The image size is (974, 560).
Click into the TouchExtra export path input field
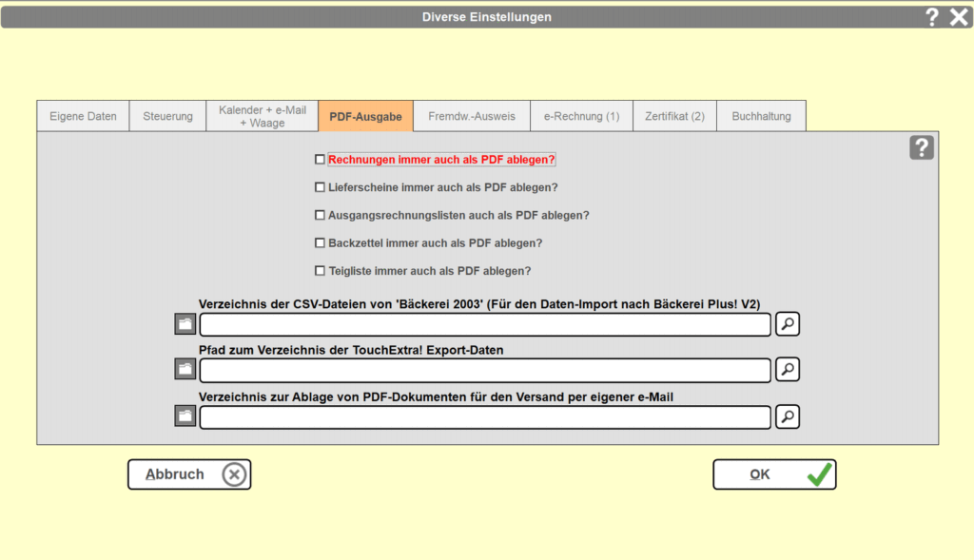point(484,370)
